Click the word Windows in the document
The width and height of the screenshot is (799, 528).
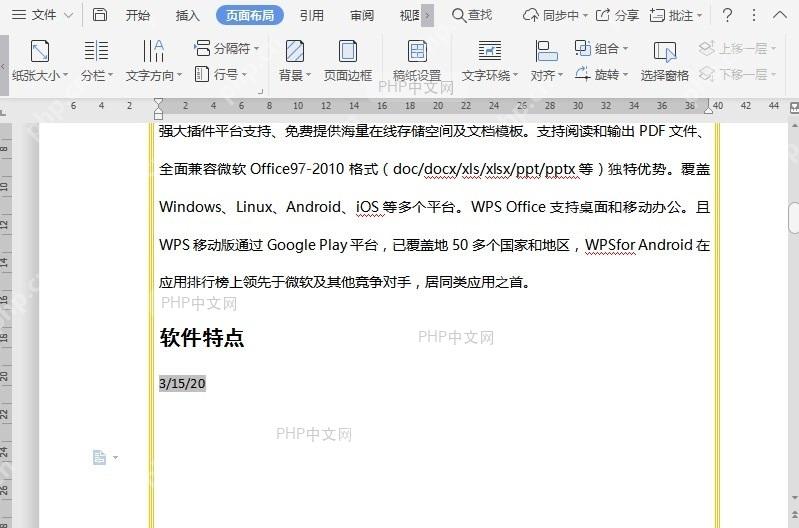coord(190,207)
